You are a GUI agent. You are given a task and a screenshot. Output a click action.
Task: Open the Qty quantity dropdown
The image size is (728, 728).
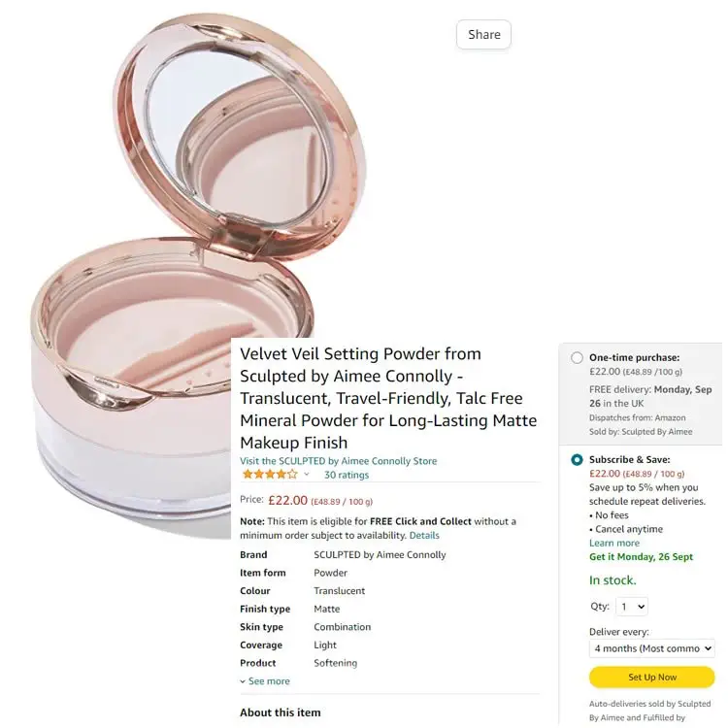pyautogui.click(x=632, y=607)
